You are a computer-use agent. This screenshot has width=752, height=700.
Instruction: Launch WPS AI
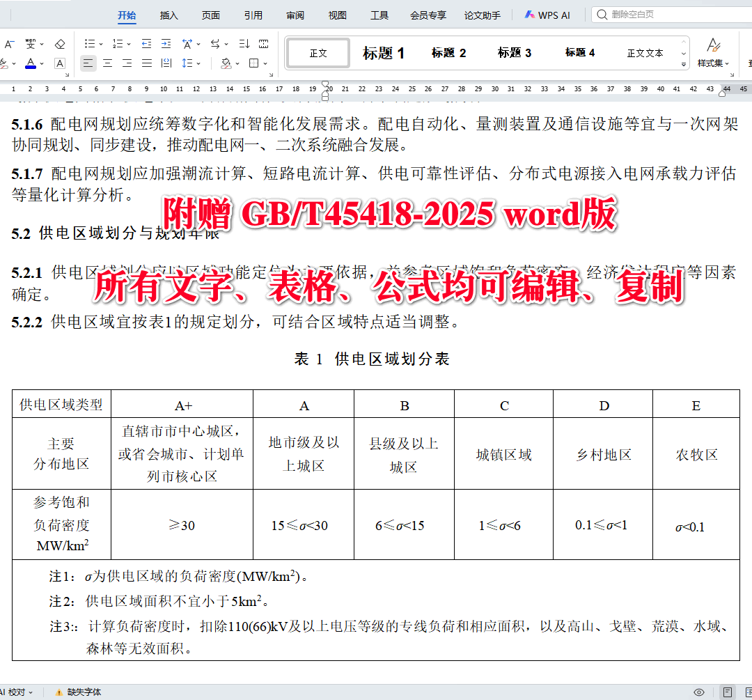pyautogui.click(x=547, y=15)
